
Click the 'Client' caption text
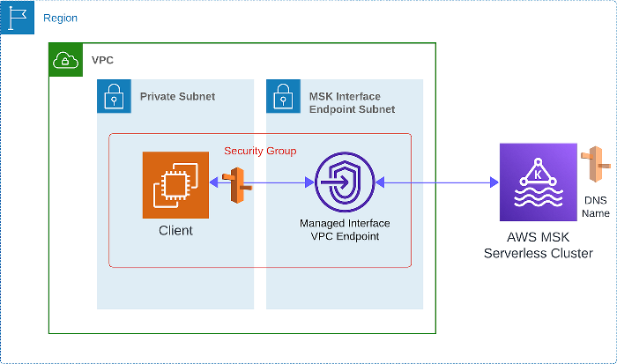(175, 230)
